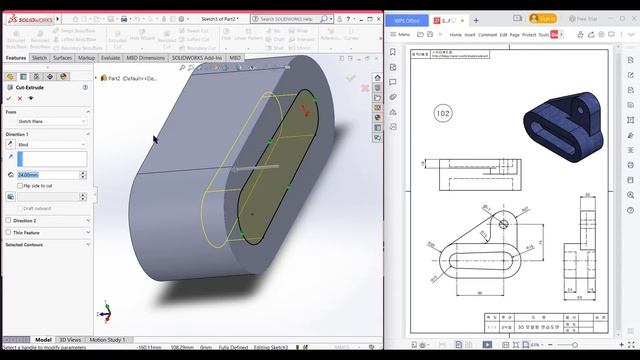Viewport: 640px width, 360px height.
Task: Switch to the MBD Dimensions tab
Action: (x=145, y=58)
